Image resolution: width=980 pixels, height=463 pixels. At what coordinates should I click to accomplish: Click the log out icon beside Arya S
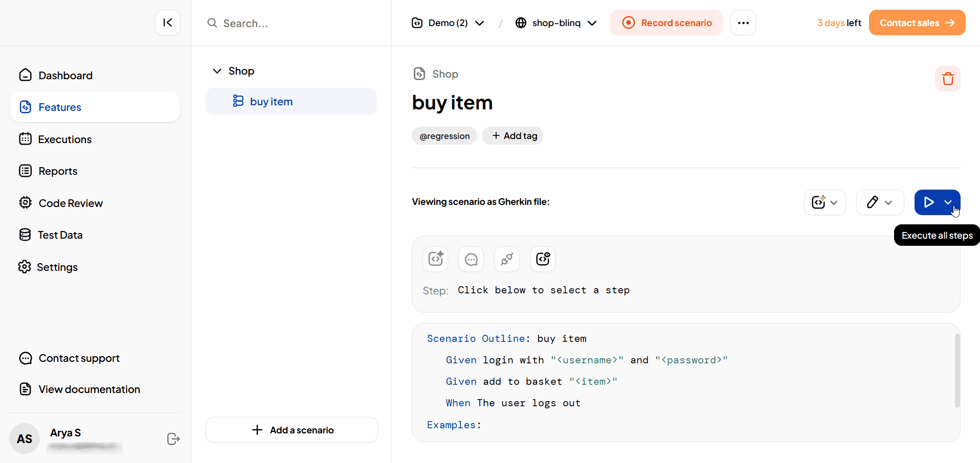click(x=173, y=439)
